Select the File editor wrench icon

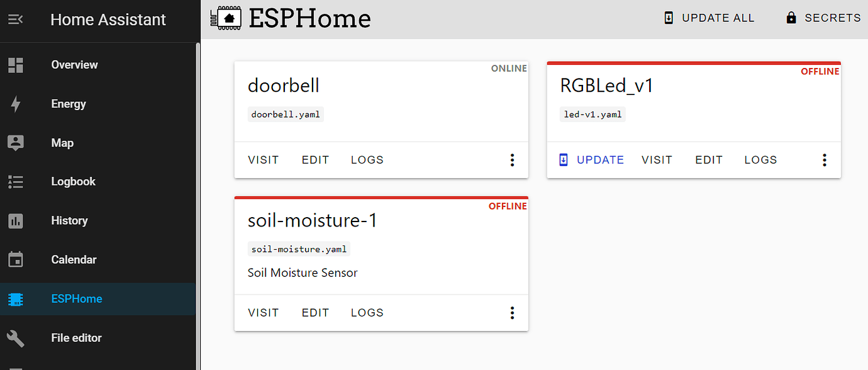pos(16,337)
